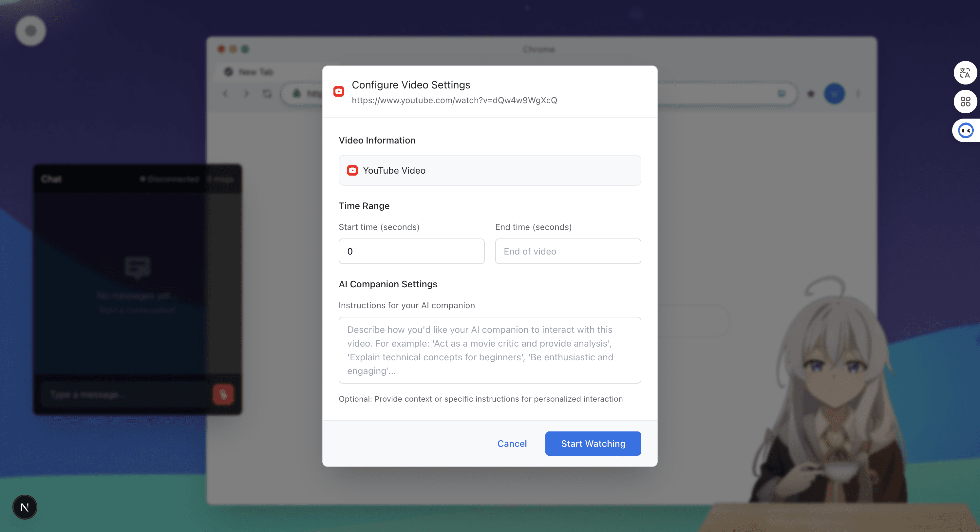
Task: Click the YouTube Video information row
Action: (490, 170)
